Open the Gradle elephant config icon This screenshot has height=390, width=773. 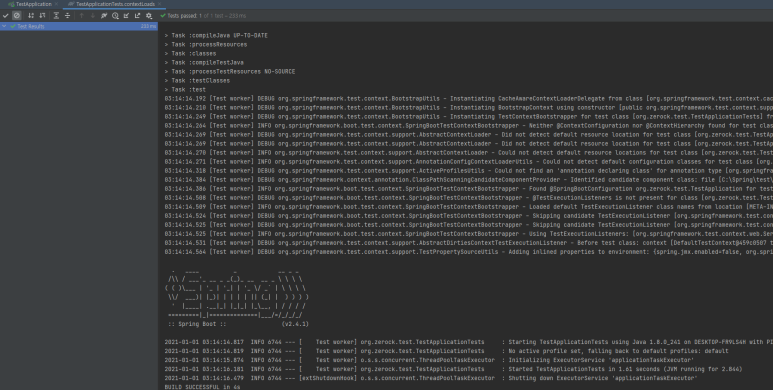(104, 16)
